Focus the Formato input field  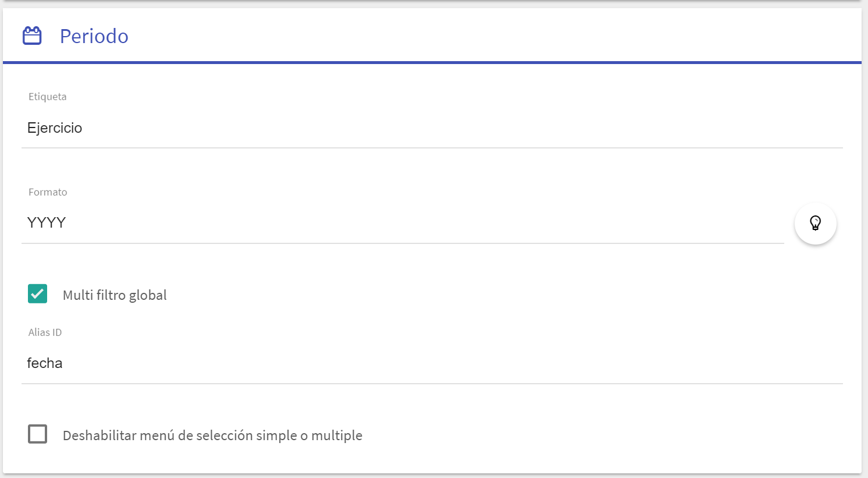(x=403, y=223)
